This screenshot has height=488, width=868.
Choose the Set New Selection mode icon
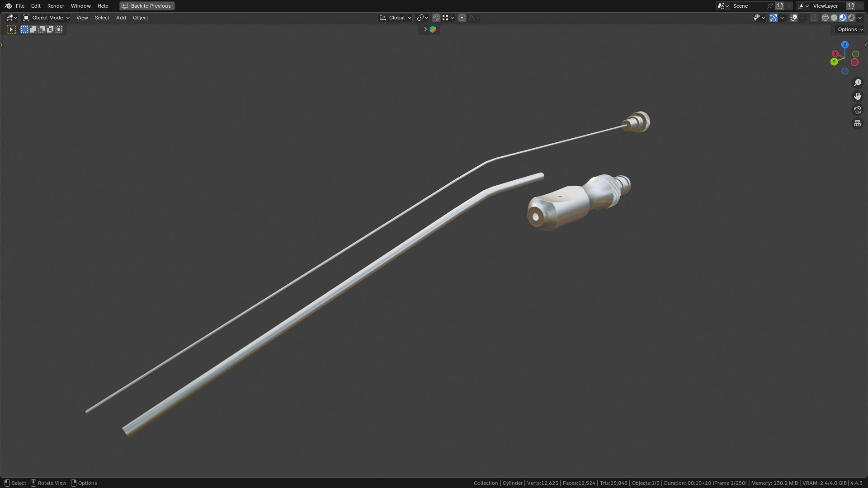[24, 29]
